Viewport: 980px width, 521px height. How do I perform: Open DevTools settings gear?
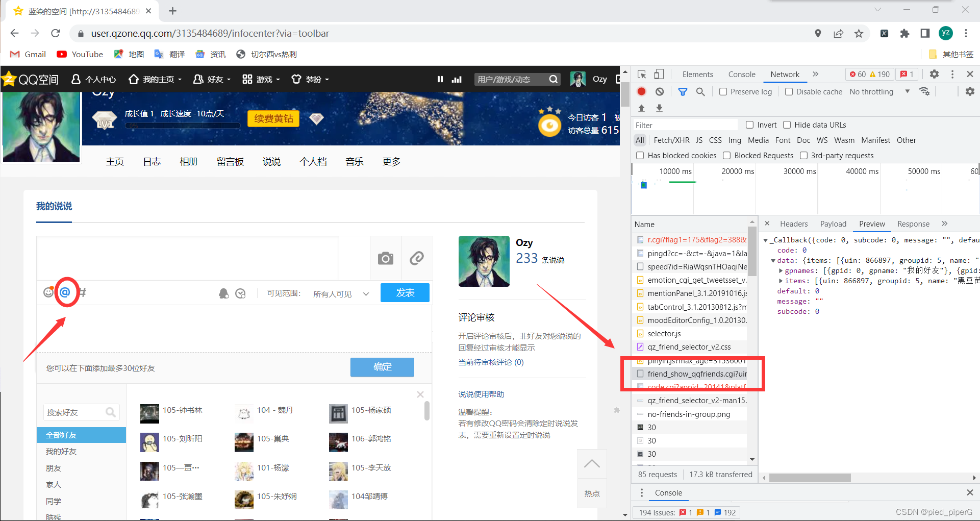934,74
